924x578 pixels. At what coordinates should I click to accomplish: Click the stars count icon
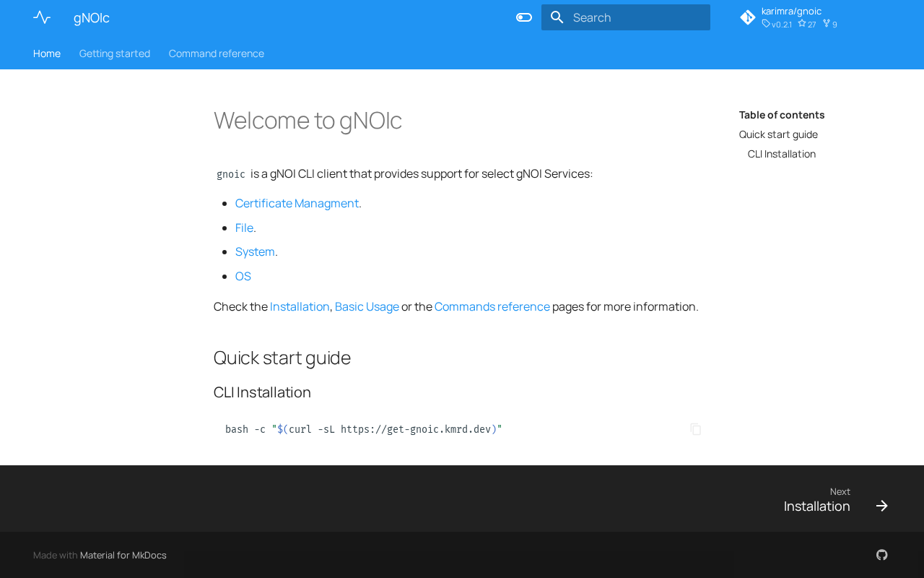[x=801, y=24]
